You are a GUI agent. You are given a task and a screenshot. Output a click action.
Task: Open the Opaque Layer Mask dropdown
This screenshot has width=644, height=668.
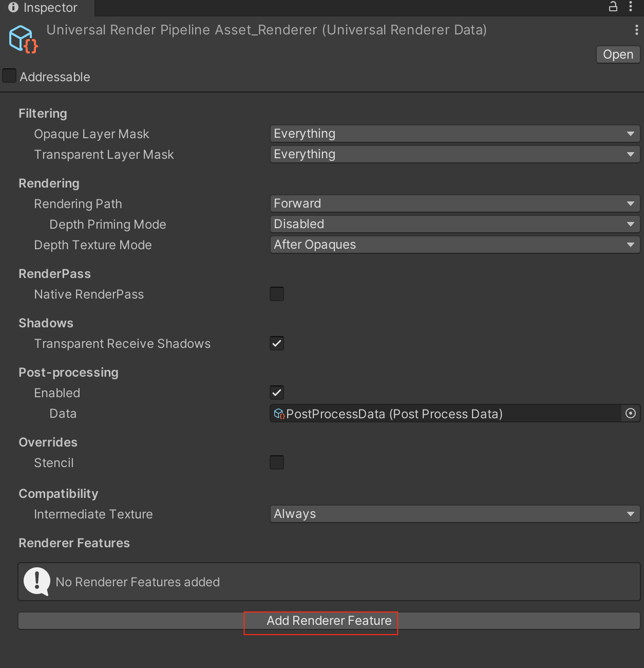point(454,134)
